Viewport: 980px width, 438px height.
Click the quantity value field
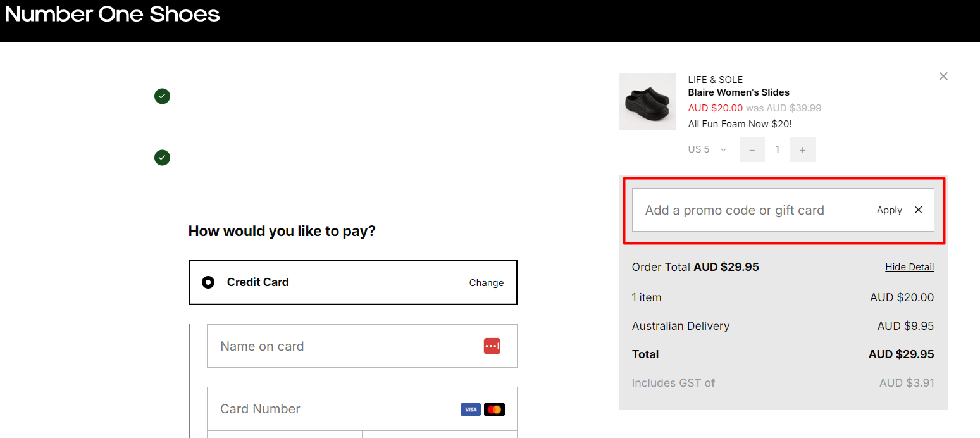[777, 149]
